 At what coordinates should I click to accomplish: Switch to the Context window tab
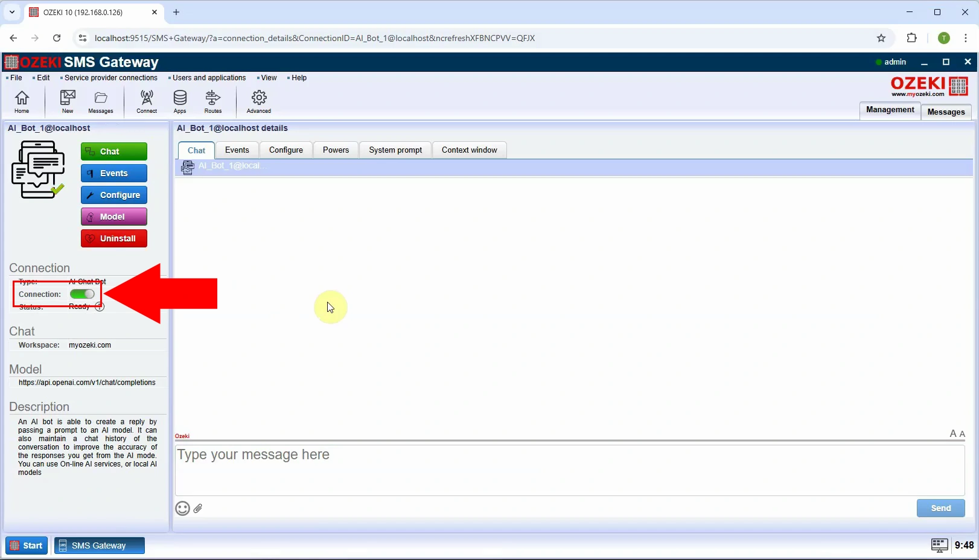tap(470, 150)
